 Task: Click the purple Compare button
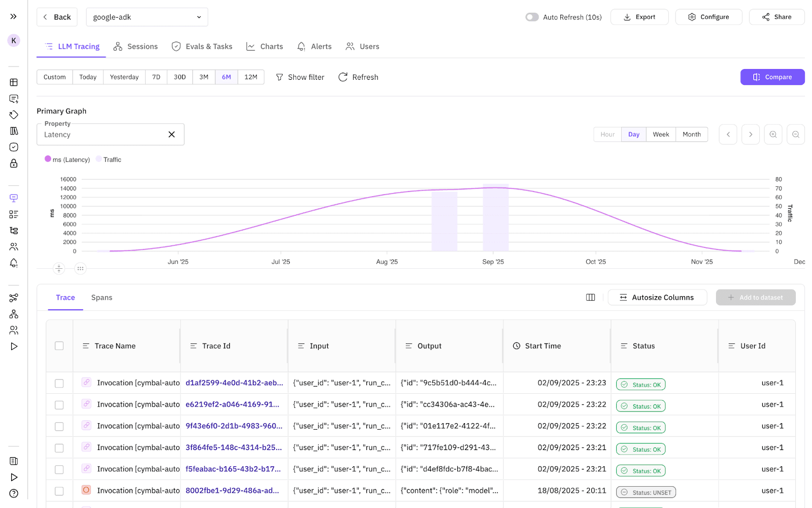coord(772,77)
